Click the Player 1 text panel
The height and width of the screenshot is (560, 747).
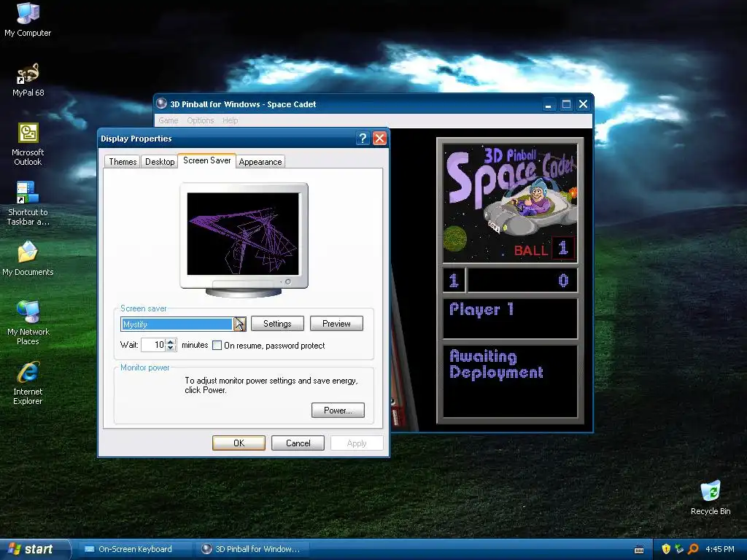coord(510,318)
